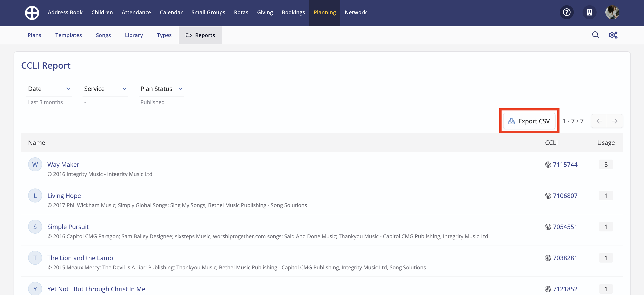This screenshot has height=295, width=644.
Task: Switch to the Plans tab
Action: 34,35
